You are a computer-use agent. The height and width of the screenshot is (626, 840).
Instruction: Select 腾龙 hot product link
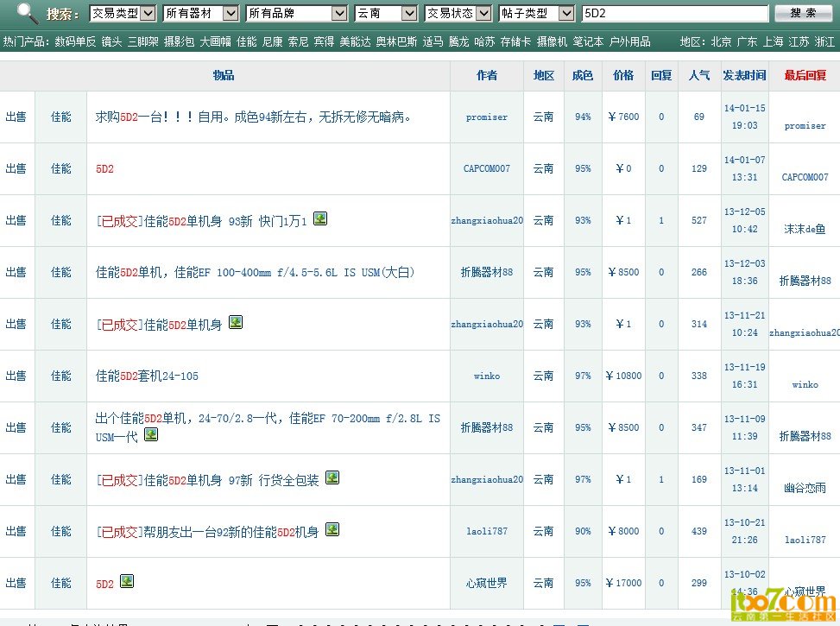458,41
